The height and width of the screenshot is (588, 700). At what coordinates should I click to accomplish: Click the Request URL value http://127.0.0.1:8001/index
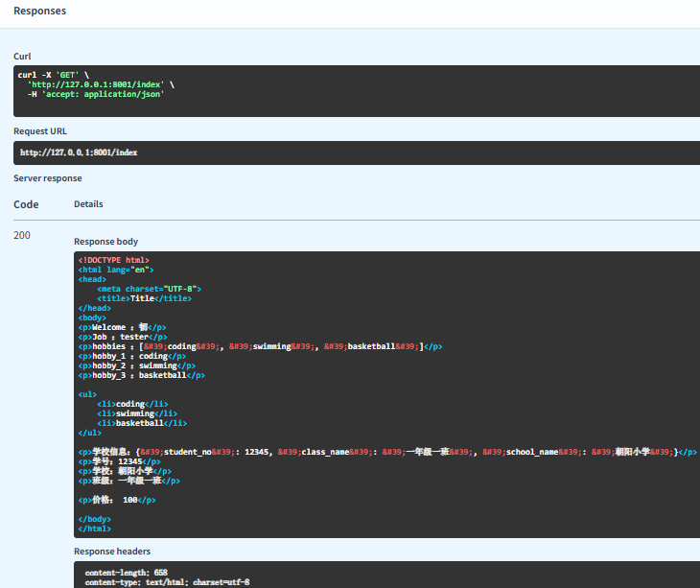pos(79,153)
